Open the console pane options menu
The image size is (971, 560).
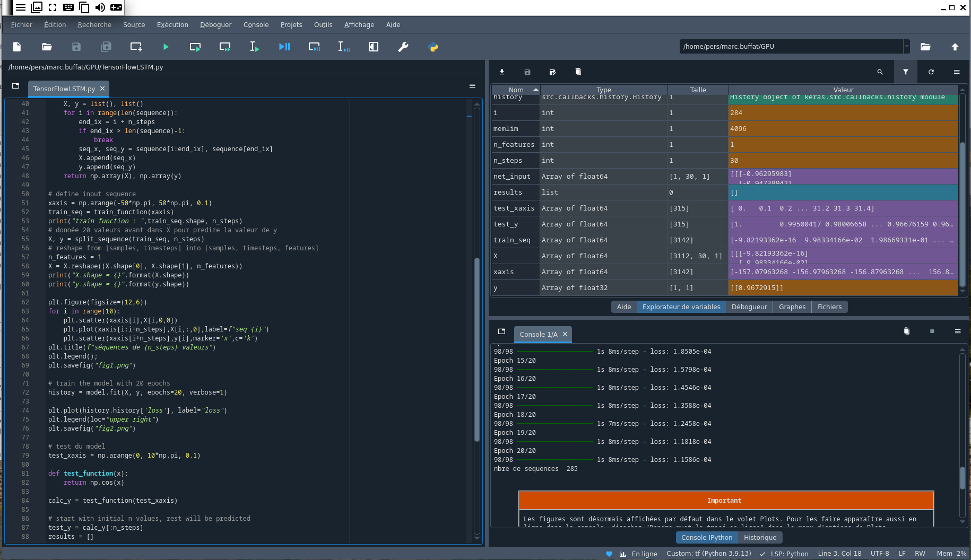[958, 331]
